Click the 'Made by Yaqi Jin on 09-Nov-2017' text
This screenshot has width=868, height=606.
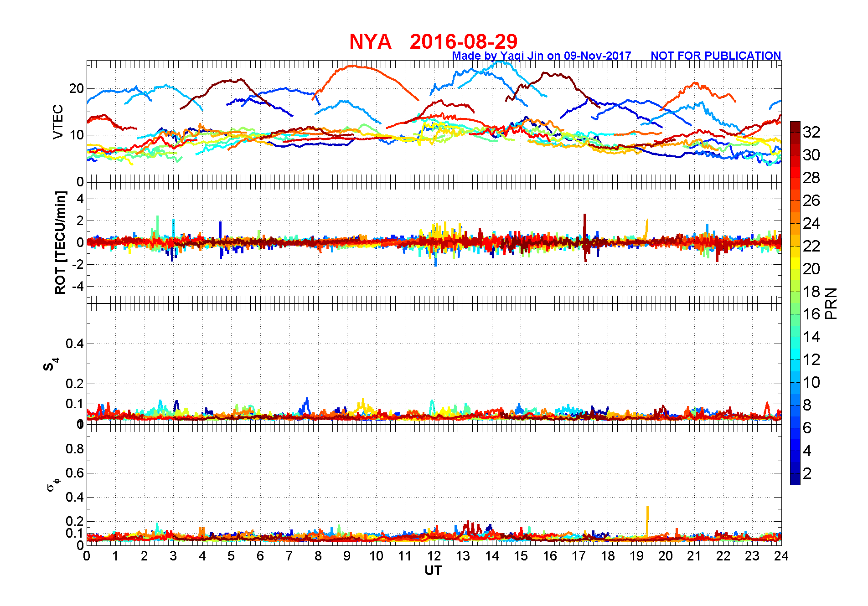pyautogui.click(x=542, y=56)
